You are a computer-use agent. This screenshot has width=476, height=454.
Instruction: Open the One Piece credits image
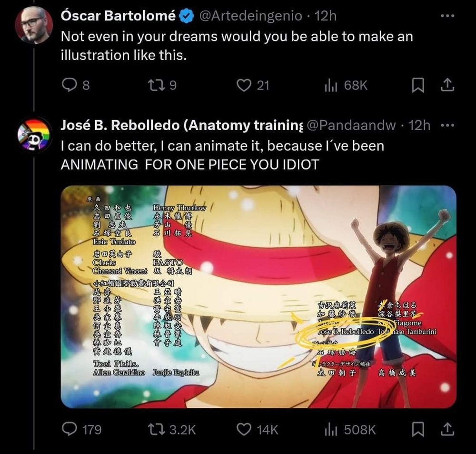258,297
